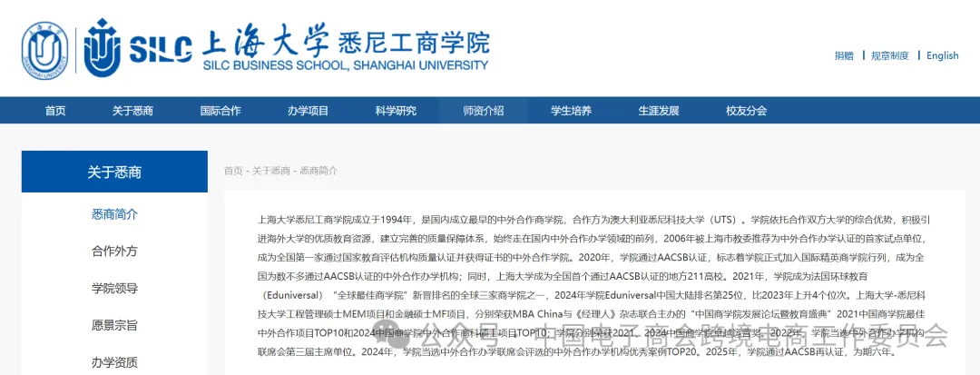Click the 悉商简介 breadcrumb item
Viewport: 980px width, 375px height.
click(318, 171)
